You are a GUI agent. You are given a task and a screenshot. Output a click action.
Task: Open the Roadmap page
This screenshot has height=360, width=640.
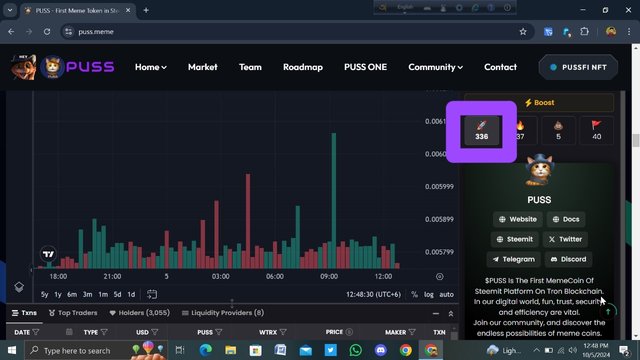point(303,67)
